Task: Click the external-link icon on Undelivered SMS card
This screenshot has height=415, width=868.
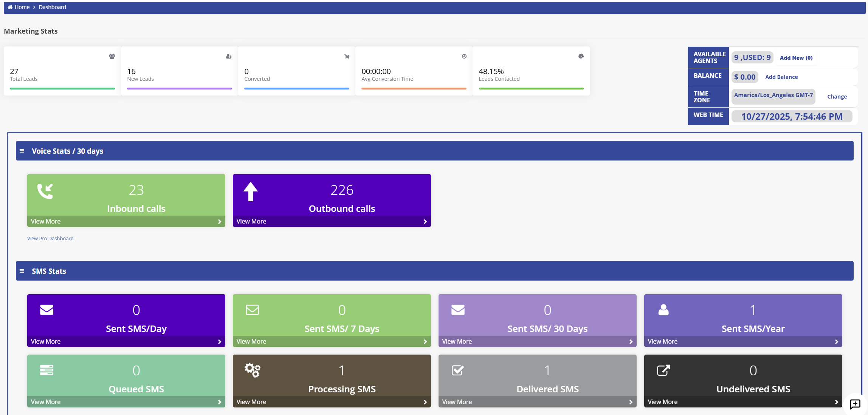Action: [x=663, y=370]
